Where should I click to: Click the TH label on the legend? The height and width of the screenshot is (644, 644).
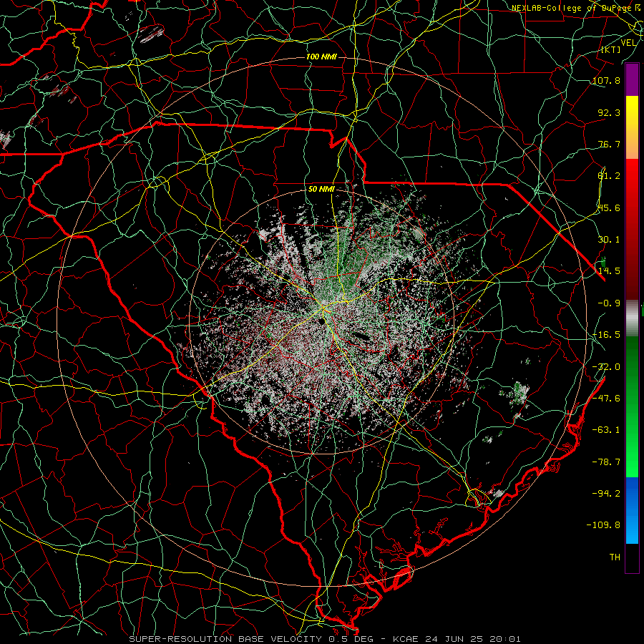[615, 557]
